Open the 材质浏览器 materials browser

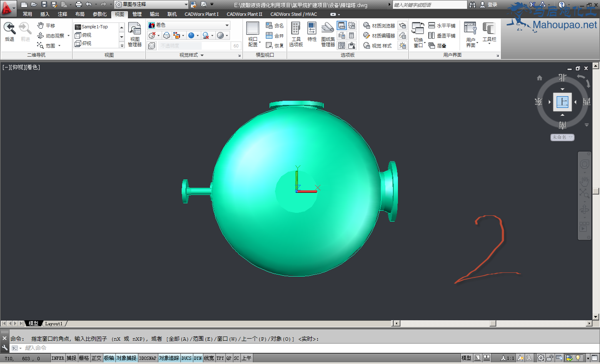pyautogui.click(x=379, y=26)
